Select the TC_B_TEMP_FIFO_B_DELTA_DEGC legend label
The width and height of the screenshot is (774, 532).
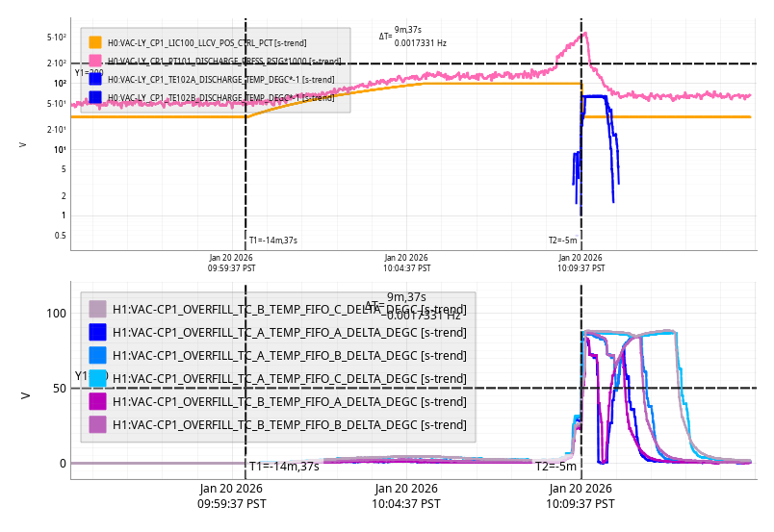tap(289, 424)
